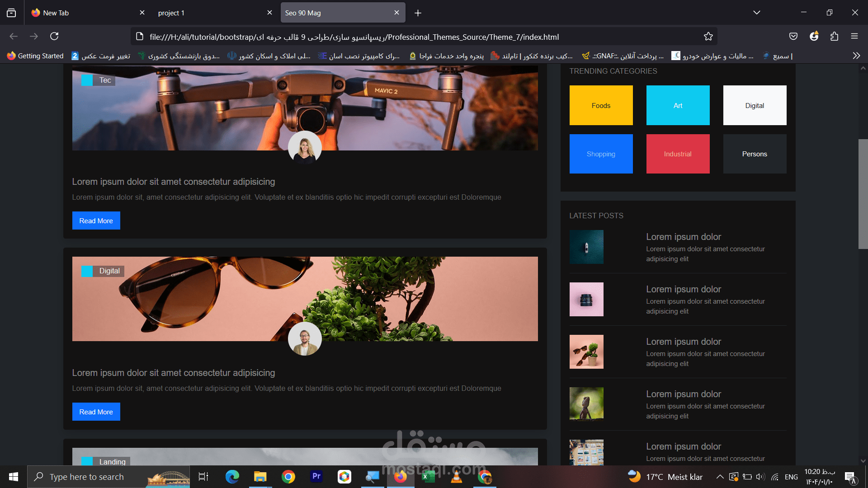Open the drone post title
868x488 pixels.
[174, 182]
